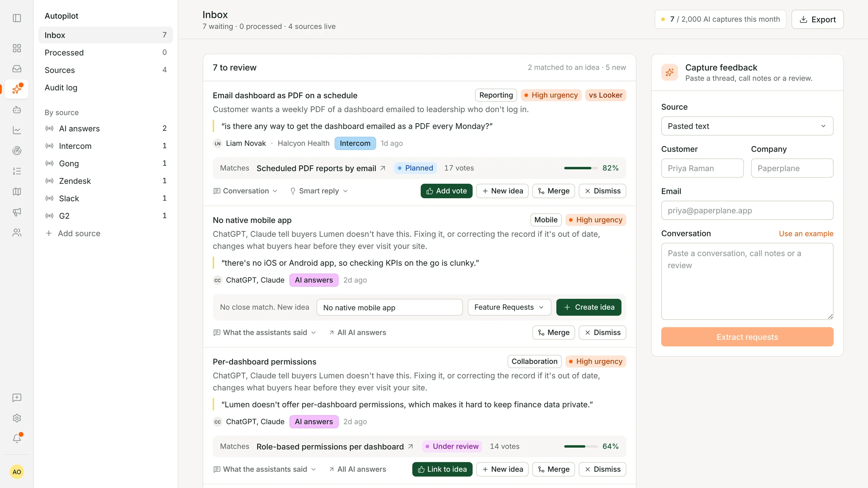
Task: Click the Capture feedback sparkle icon
Action: [x=669, y=72]
